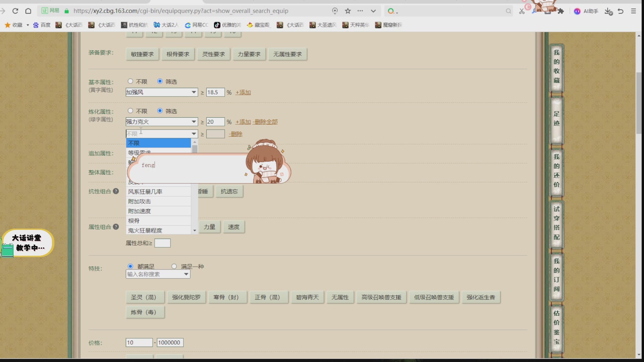
Task: Select the 强化曼陀罗 skill button
Action: tap(186, 297)
